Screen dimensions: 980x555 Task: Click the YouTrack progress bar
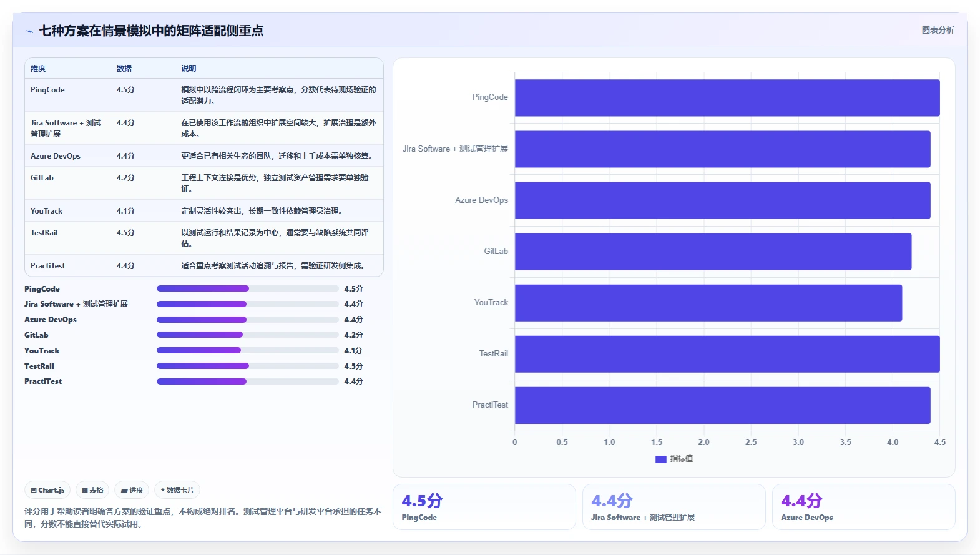pos(248,350)
